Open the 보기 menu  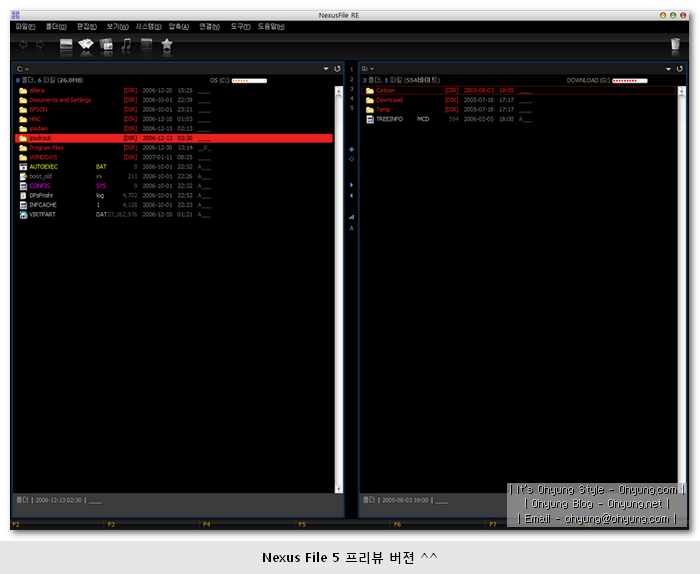click(117, 27)
